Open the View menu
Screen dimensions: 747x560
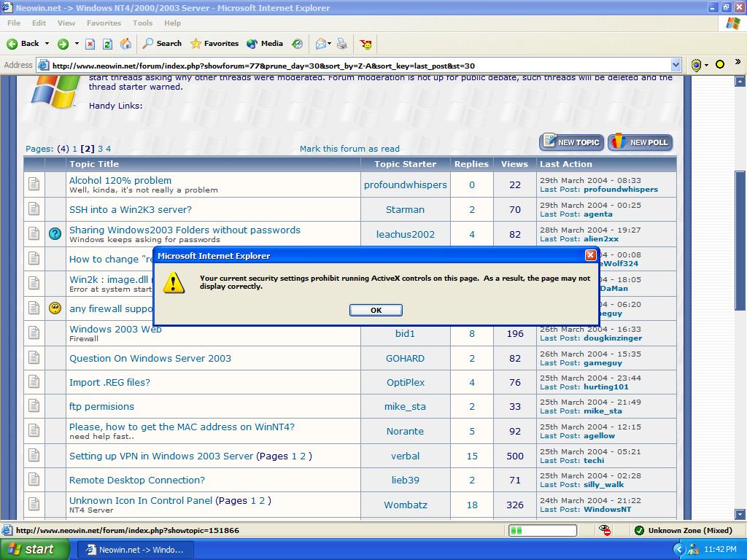coord(66,23)
